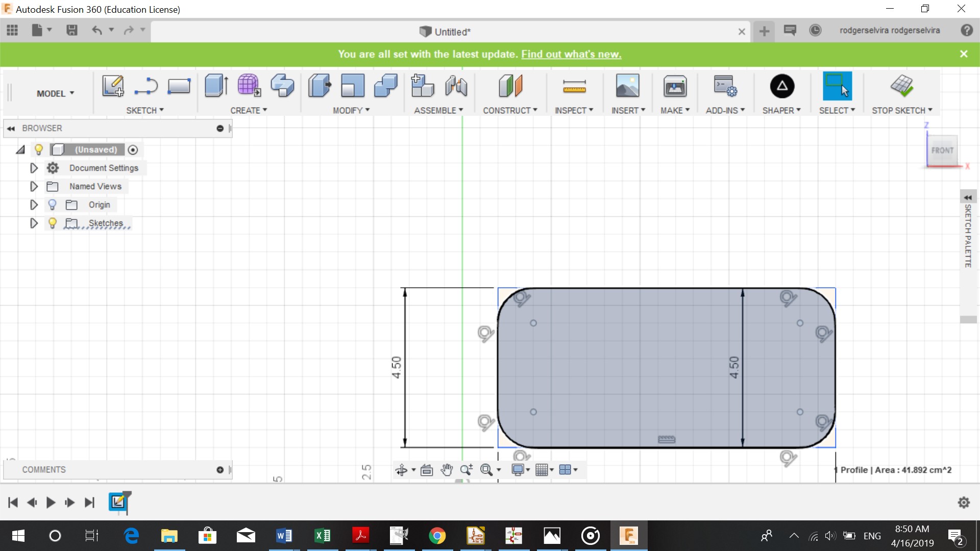Open the CONSTRUCT menu
Screen dimensions: 980x551
510,110
